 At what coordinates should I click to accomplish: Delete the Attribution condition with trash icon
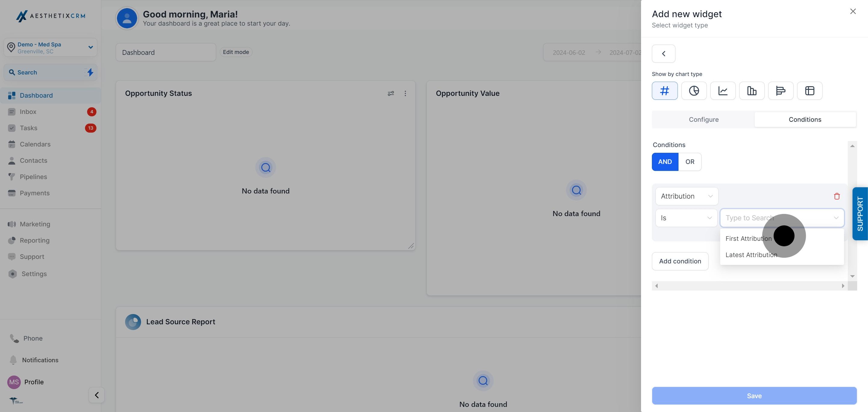tap(837, 196)
